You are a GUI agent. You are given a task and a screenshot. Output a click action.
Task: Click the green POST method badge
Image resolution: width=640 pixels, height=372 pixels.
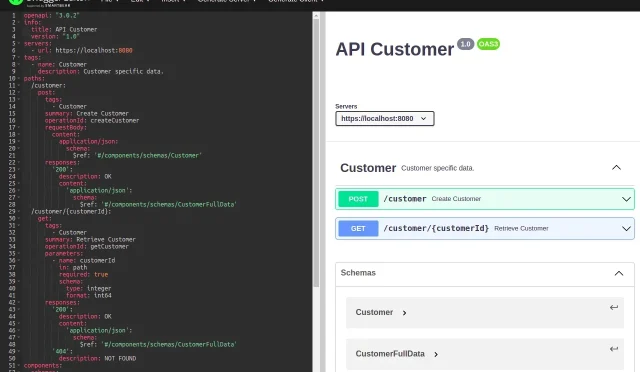[358, 199]
